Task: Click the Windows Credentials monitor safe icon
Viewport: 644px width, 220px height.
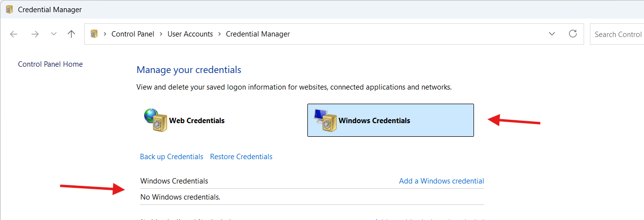Action: pos(325,120)
